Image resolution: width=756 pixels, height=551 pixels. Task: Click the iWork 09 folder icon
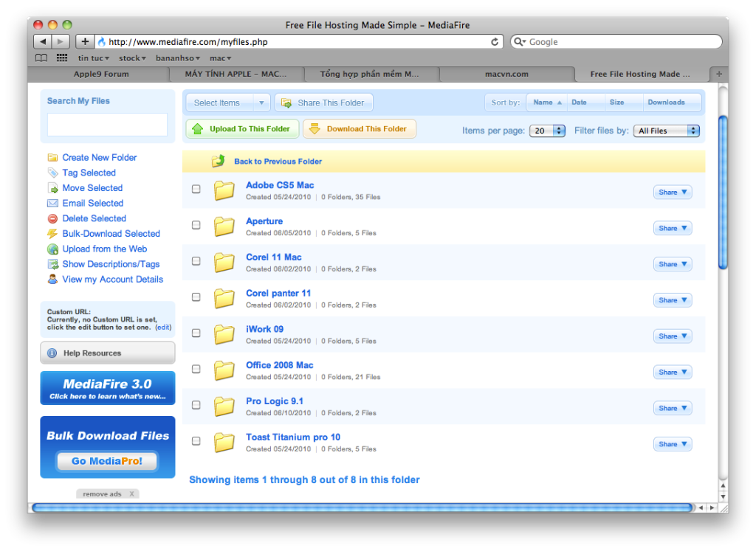pos(224,334)
